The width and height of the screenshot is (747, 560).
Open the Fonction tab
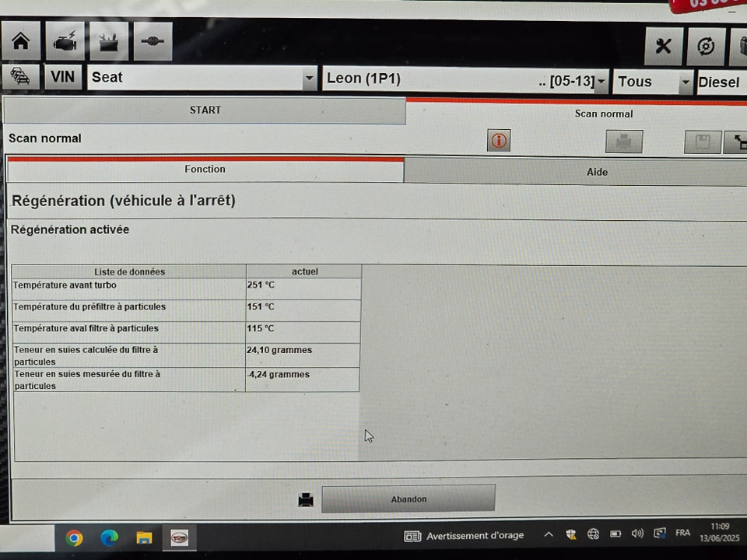205,170
